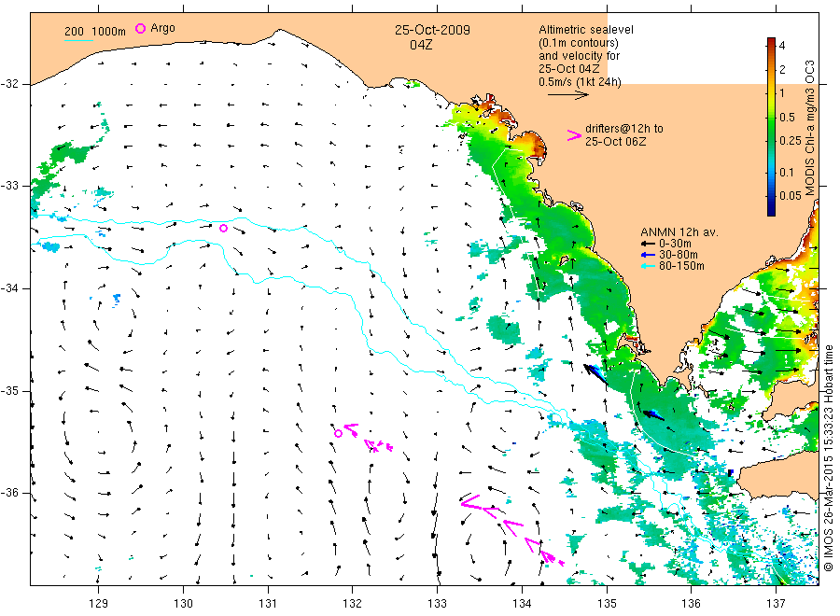The width and height of the screenshot is (840, 616).
Task: Click the '25-Oct 06Z' drifter time text
Action: tap(616, 142)
